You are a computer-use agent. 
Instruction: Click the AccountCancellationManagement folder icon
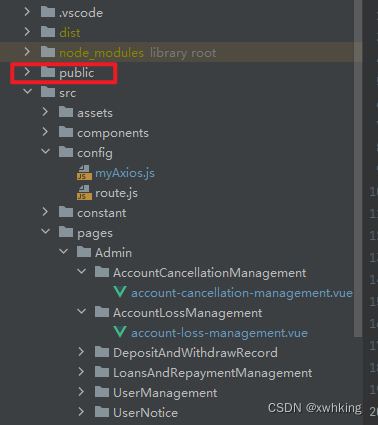(x=102, y=272)
